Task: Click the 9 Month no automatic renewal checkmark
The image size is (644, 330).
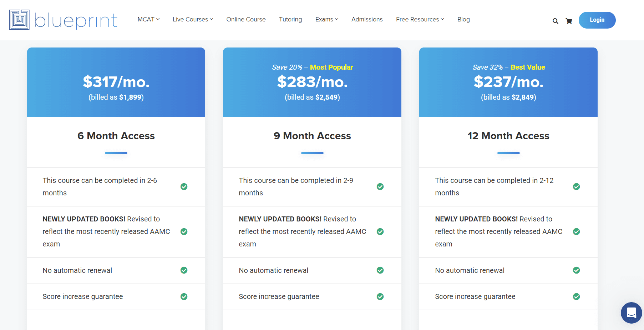Action: click(380, 270)
